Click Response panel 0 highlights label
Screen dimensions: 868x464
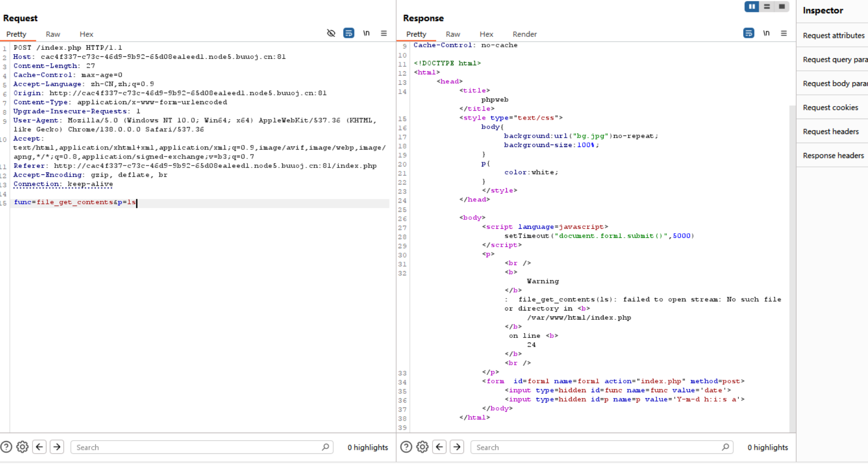tap(768, 447)
